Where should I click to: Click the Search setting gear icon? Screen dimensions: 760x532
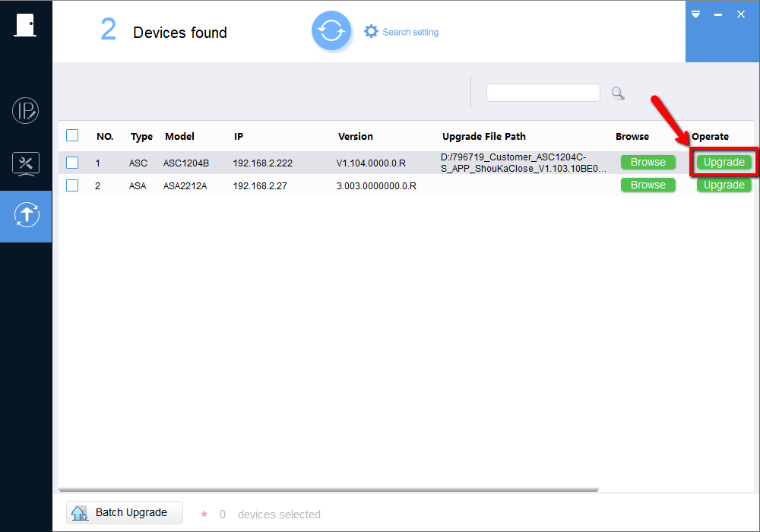click(x=371, y=32)
